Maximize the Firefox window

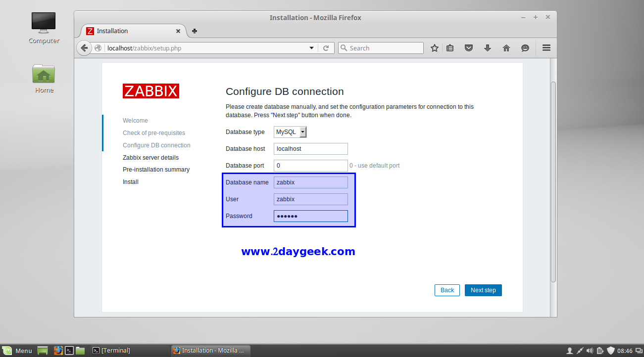(x=536, y=17)
